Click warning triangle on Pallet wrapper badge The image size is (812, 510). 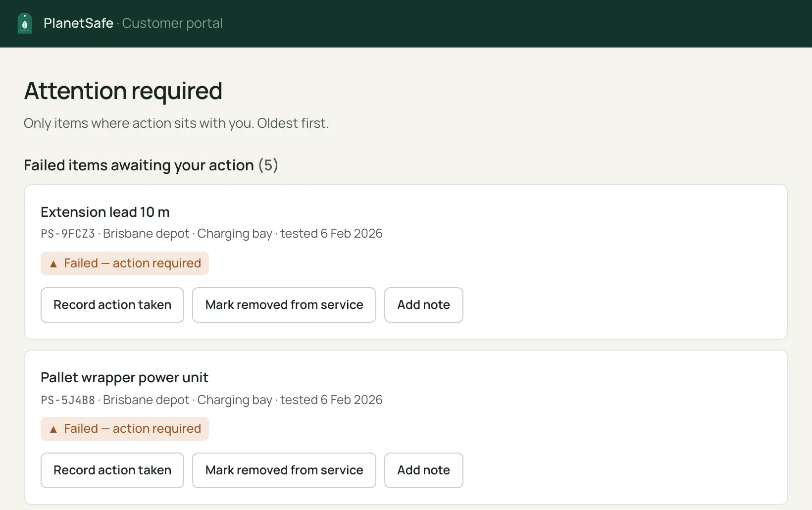53,429
